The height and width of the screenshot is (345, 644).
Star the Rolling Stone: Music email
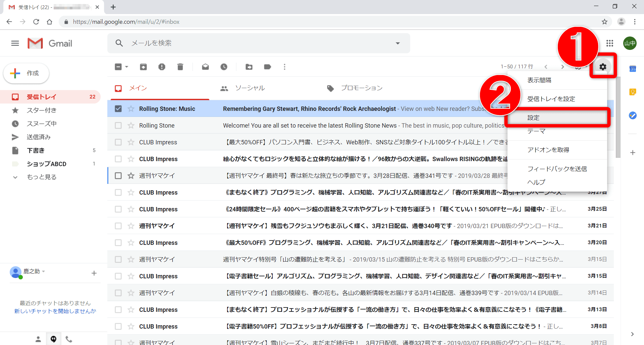(x=131, y=109)
